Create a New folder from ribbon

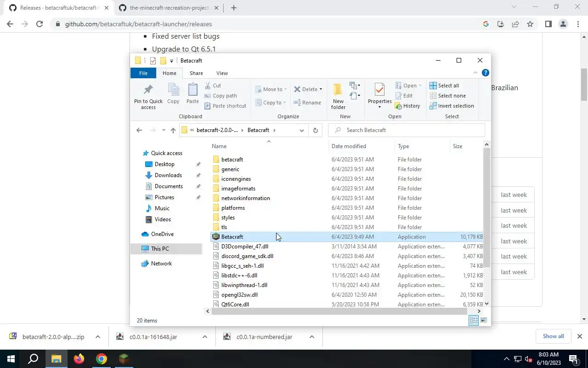point(338,96)
